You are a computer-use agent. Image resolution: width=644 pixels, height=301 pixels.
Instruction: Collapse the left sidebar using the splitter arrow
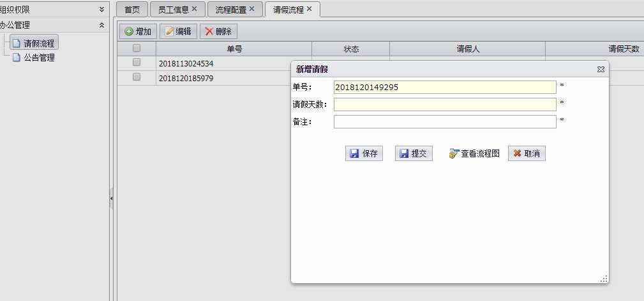coord(111,198)
